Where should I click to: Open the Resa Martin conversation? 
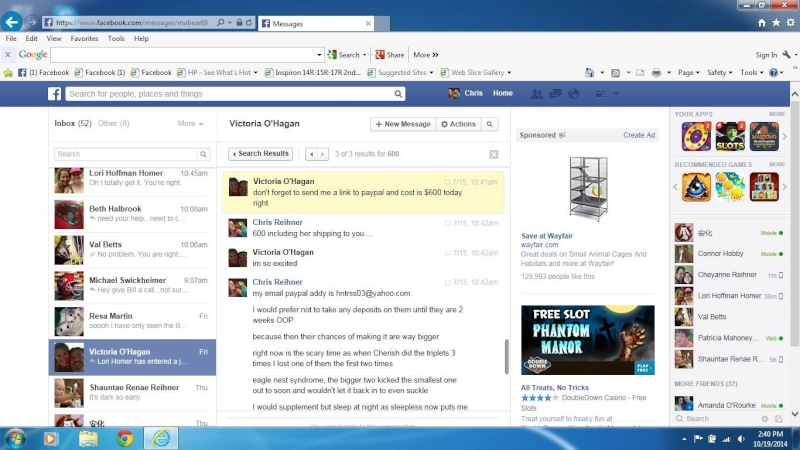pyautogui.click(x=132, y=321)
